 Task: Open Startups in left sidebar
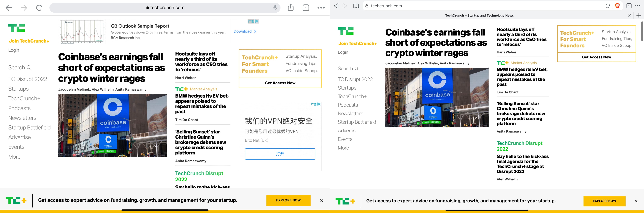tap(18, 89)
